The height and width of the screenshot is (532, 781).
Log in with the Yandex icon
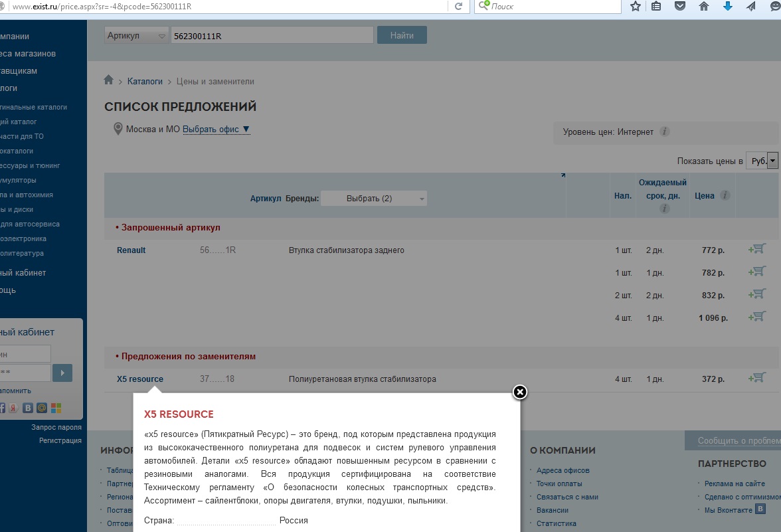(13, 408)
